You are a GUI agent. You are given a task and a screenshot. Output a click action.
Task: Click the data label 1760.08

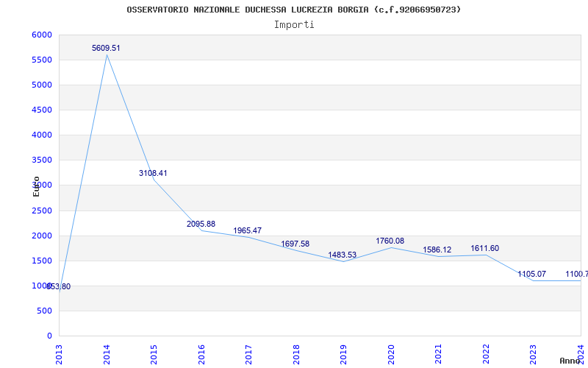pyautogui.click(x=390, y=241)
